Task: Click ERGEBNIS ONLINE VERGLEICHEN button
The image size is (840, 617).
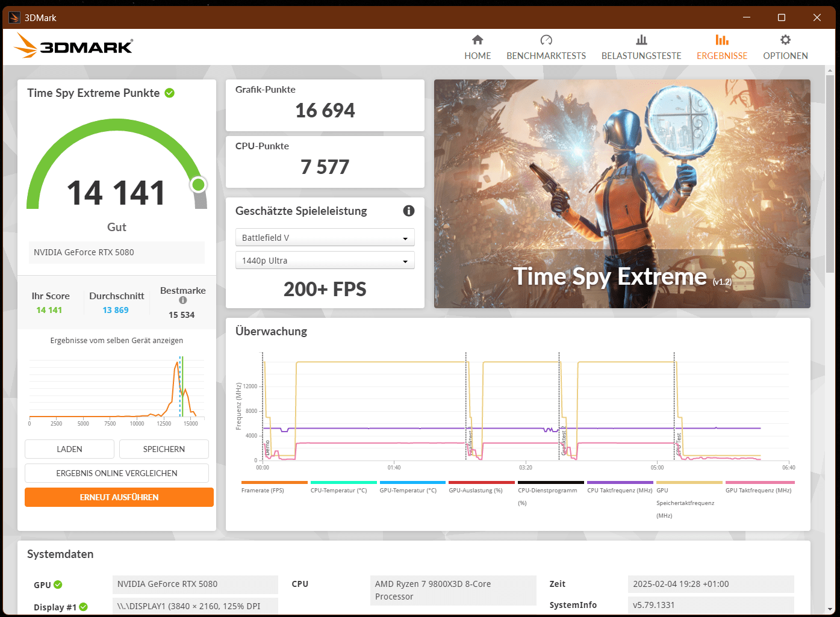Action: coord(117,473)
